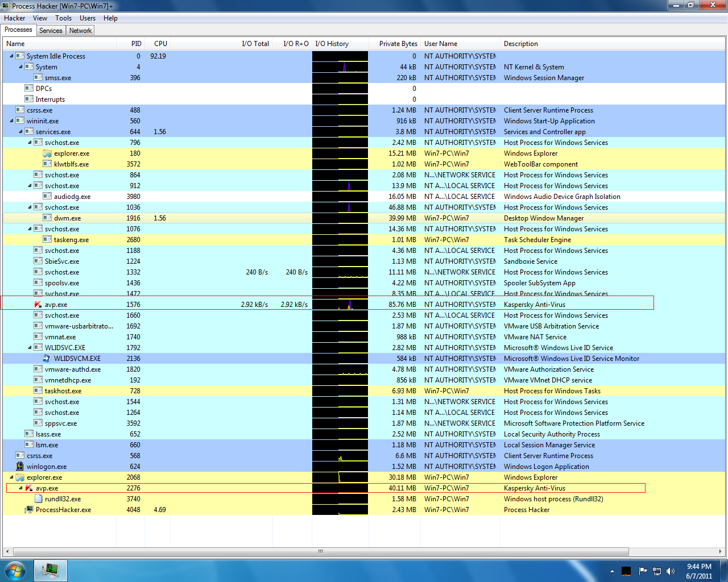Click the taskeng.exe process icon
The height and width of the screenshot is (582, 728).
pos(47,240)
